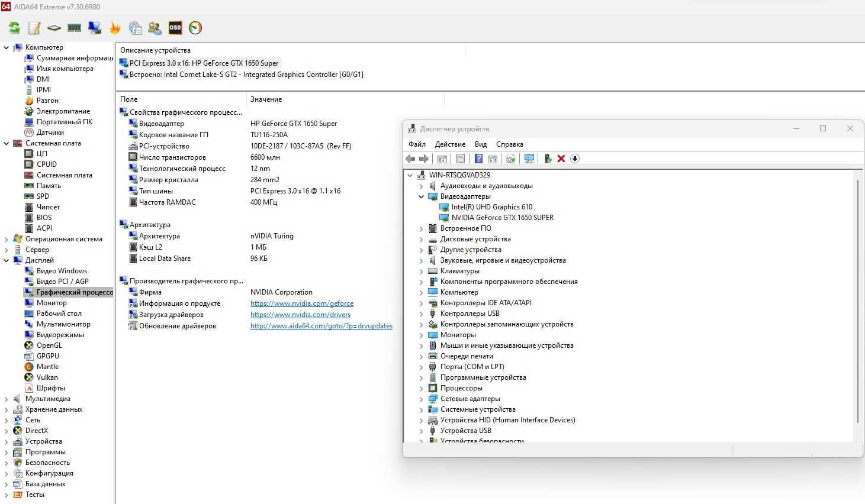Viewport: 865px width, 504px height.
Task: Click red X uninstall device icon
Action: [x=561, y=159]
